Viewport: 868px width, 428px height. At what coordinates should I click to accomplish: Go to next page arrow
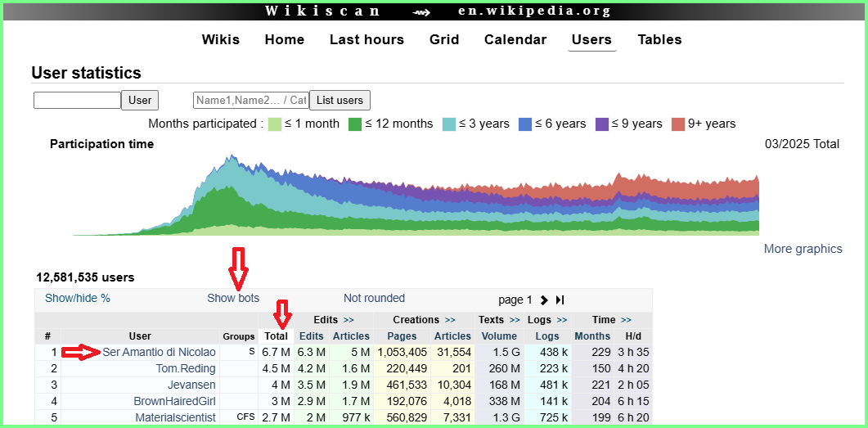click(544, 300)
